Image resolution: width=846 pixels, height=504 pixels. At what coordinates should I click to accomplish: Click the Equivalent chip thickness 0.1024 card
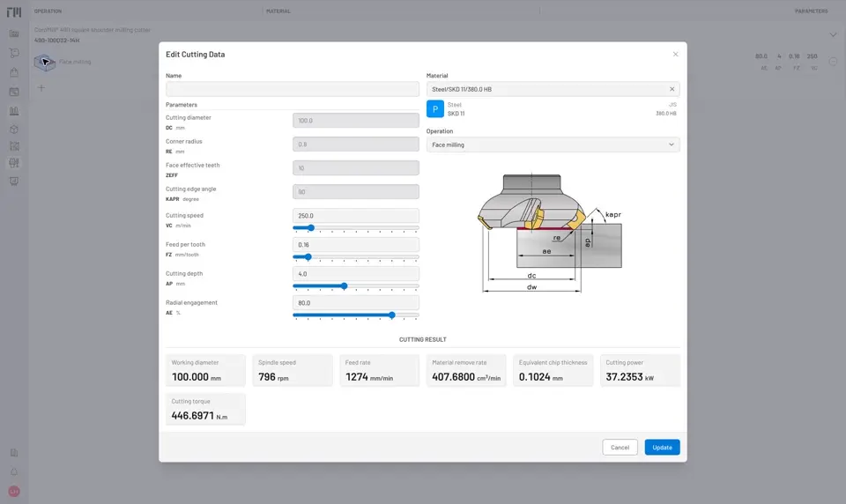pyautogui.click(x=553, y=370)
